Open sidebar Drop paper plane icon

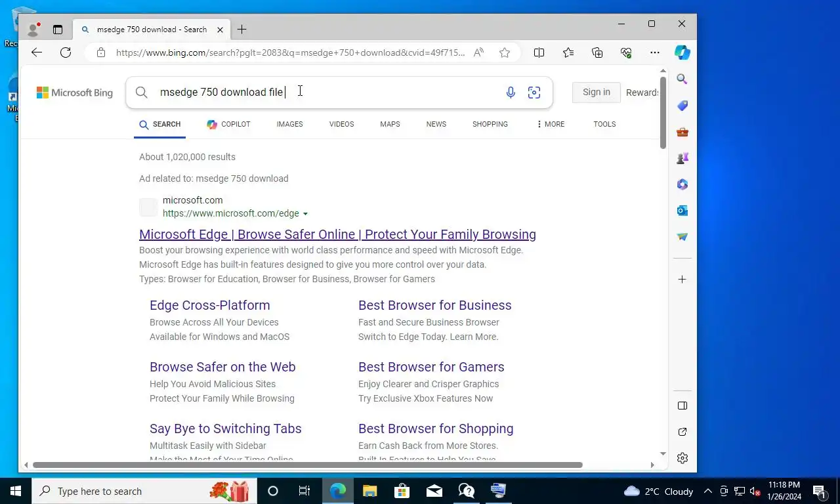coord(682,237)
